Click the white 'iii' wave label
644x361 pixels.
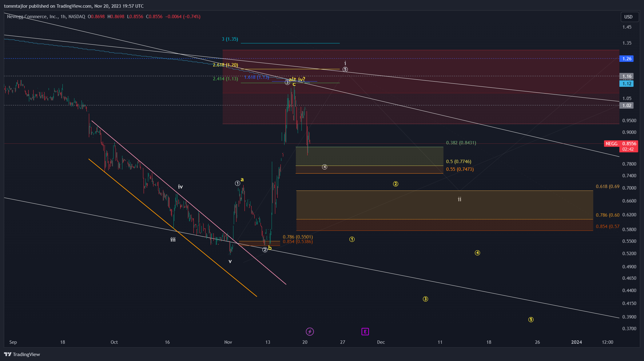[173, 239]
